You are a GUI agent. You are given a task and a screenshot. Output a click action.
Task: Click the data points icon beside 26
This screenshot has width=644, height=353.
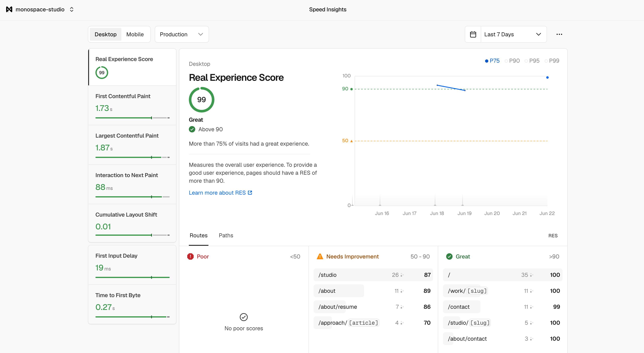click(x=402, y=275)
